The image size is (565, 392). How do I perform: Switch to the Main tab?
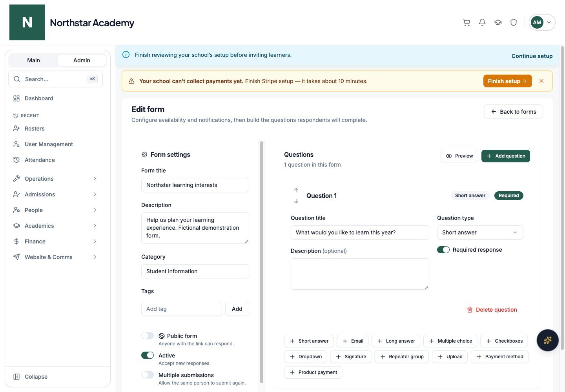click(33, 60)
